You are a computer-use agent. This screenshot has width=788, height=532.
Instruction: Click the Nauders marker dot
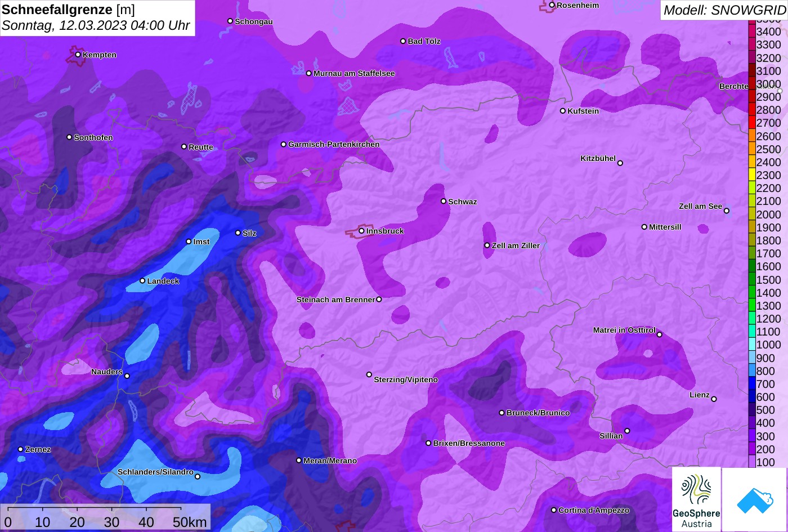127,376
